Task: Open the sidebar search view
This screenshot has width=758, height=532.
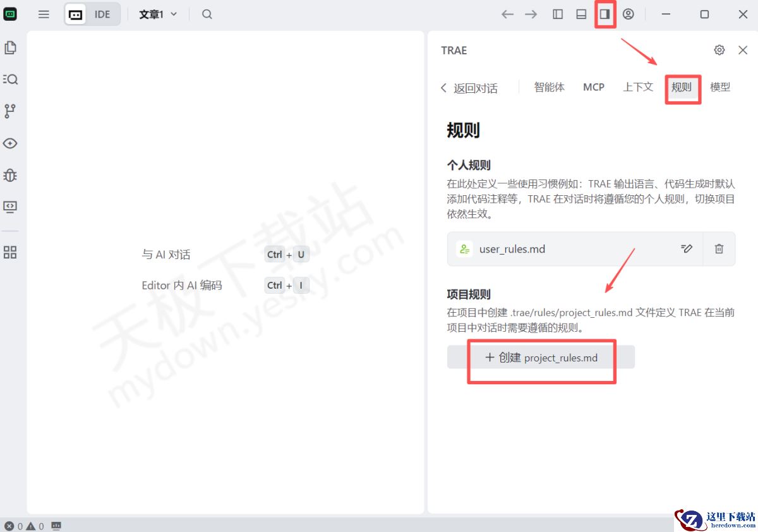Action: [x=10, y=79]
